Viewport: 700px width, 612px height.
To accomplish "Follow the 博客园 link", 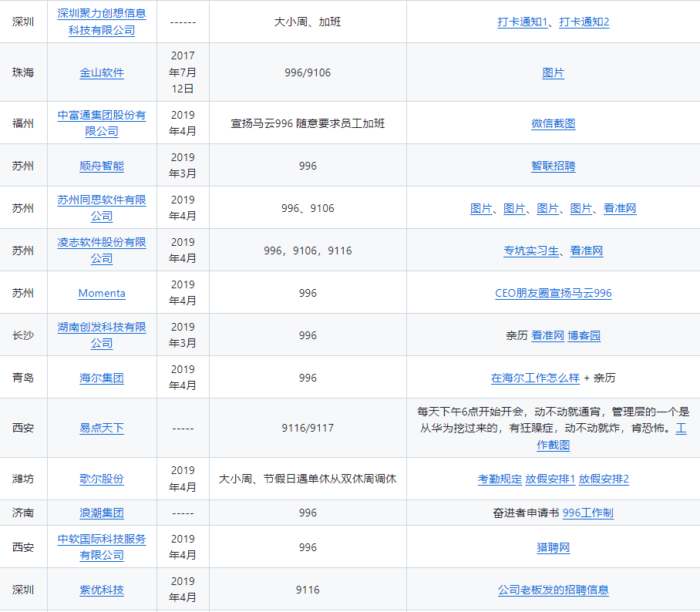I will [584, 336].
